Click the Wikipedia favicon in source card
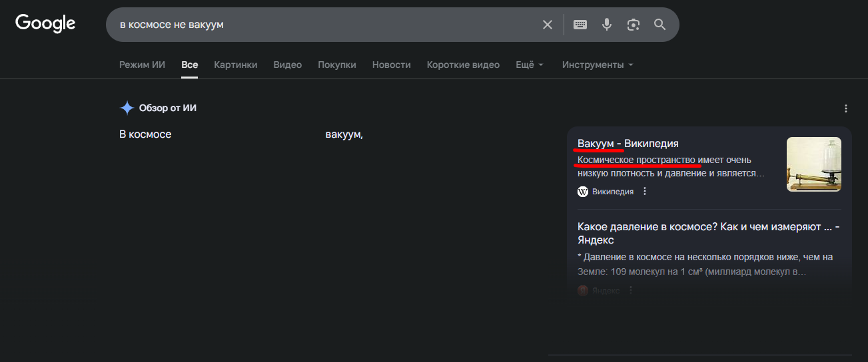 click(x=583, y=192)
